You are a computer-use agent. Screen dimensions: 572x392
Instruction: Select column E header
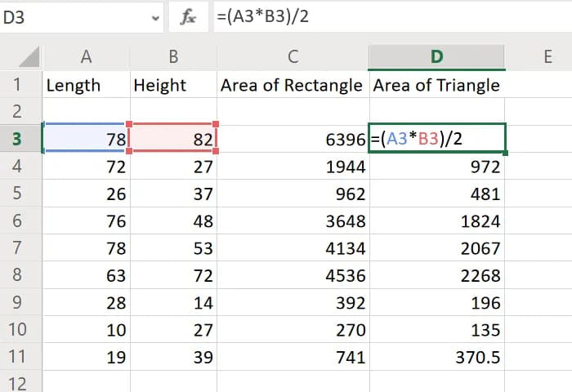tap(547, 56)
